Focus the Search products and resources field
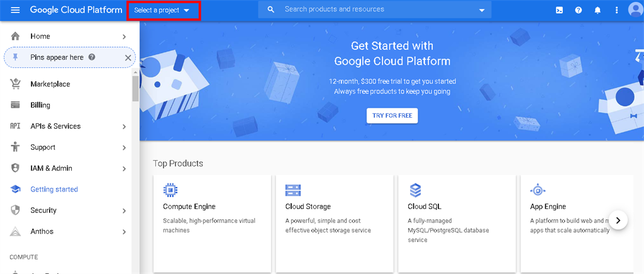 click(375, 9)
